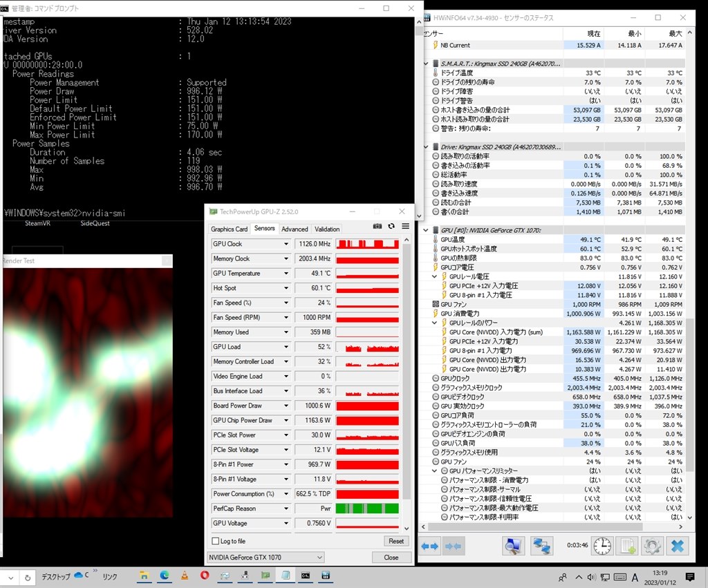Open the touch keyboard tray icon
Screen dimensions: 708x588
click(x=620, y=577)
